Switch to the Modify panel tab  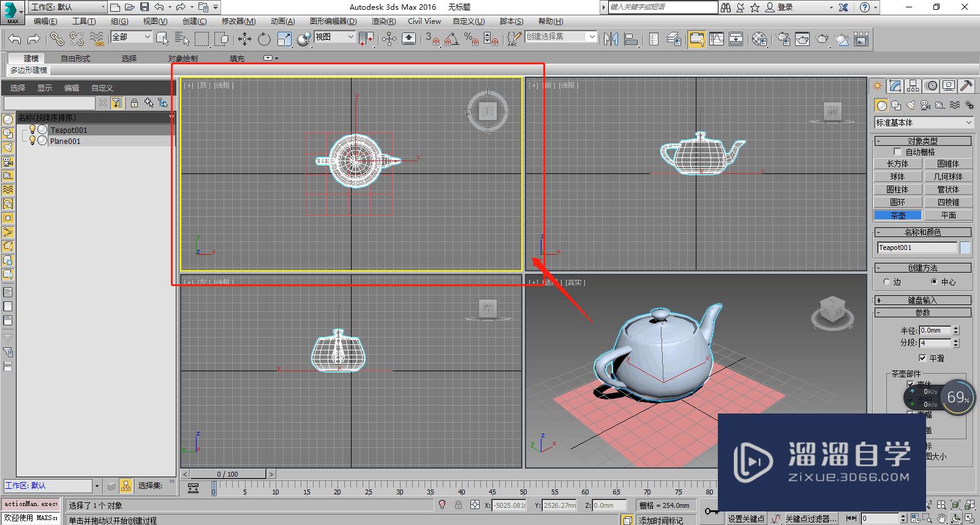click(x=895, y=86)
